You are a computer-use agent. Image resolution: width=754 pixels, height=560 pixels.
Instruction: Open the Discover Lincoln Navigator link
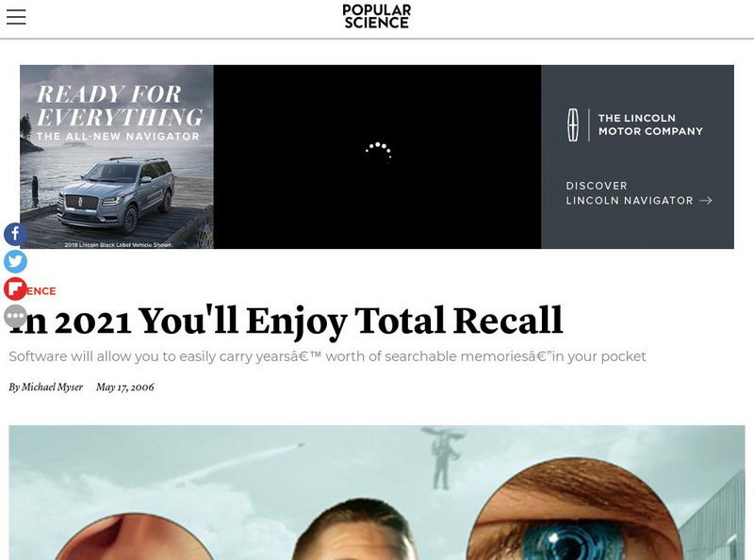(x=639, y=193)
